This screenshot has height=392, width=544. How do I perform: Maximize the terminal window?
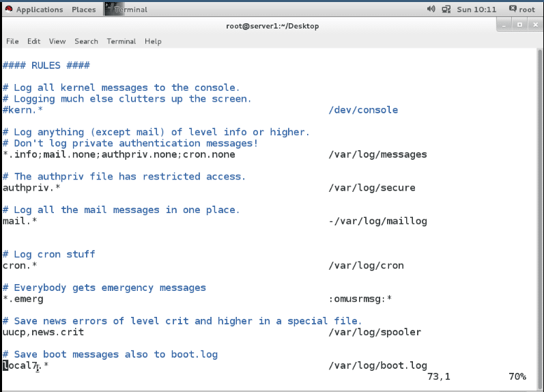(519, 25)
